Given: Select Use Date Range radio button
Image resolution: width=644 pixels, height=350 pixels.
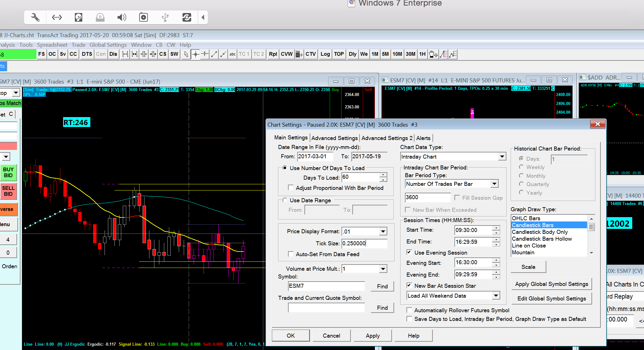Looking at the screenshot, I should (285, 200).
